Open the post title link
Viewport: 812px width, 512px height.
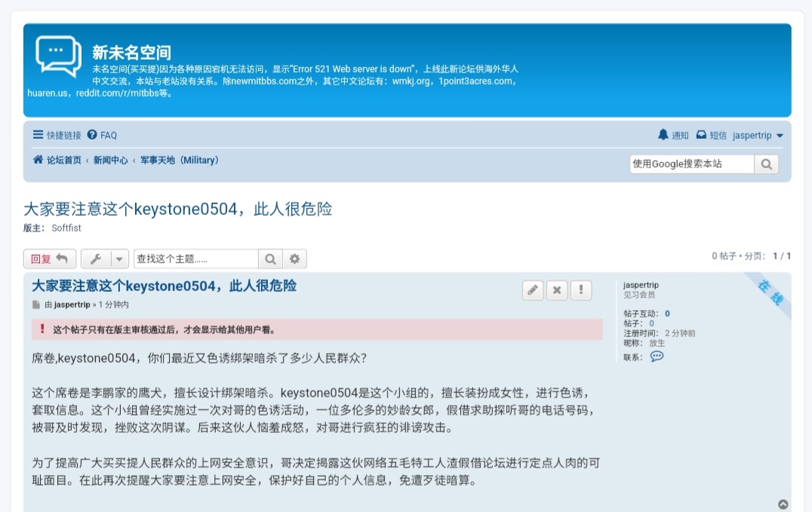pyautogui.click(x=165, y=286)
